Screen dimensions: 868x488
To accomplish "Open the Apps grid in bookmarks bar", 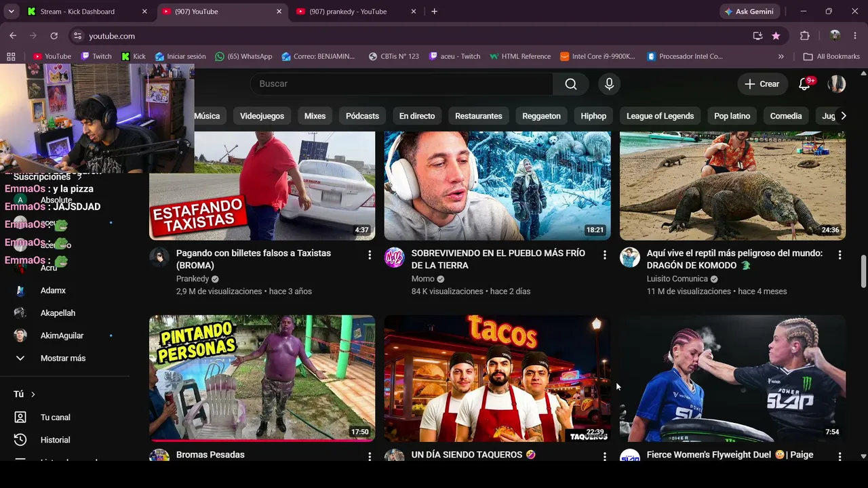I will (11, 56).
